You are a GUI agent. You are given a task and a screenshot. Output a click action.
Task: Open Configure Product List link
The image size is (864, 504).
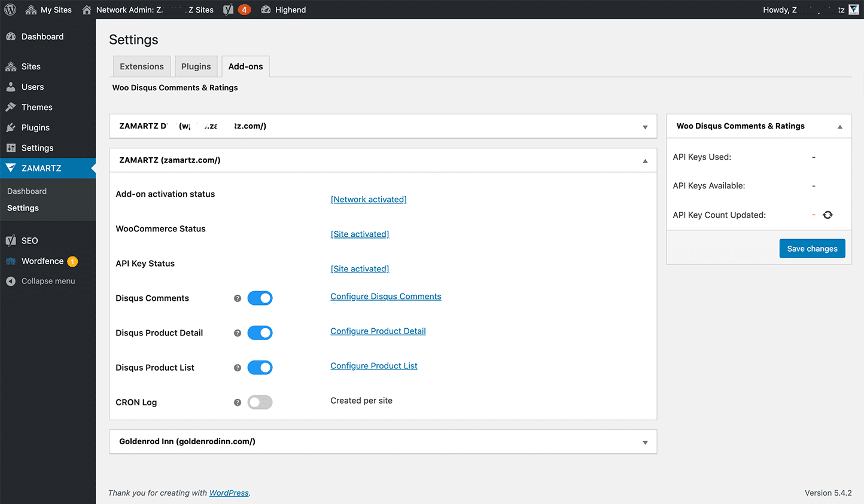point(373,365)
